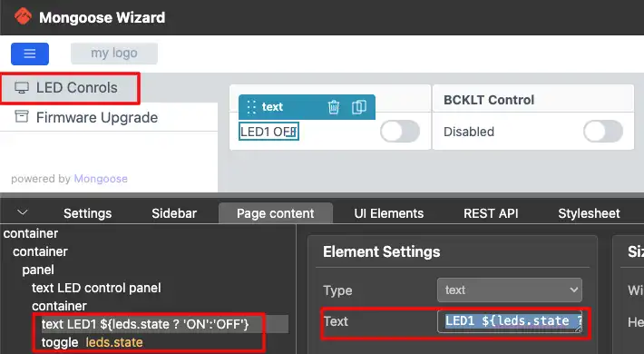Enable the BCKLT Control Disabled switch
This screenshot has height=354, width=644.
coord(603,132)
